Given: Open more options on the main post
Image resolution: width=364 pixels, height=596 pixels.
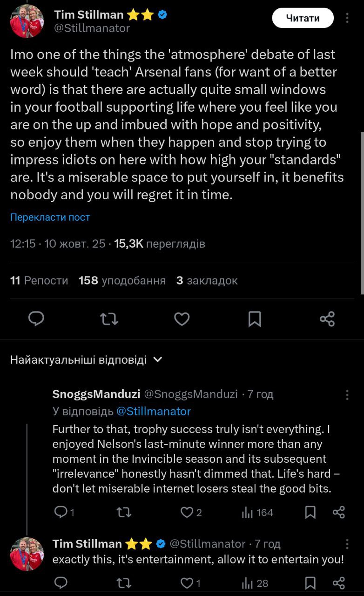Looking at the screenshot, I should click(x=347, y=18).
